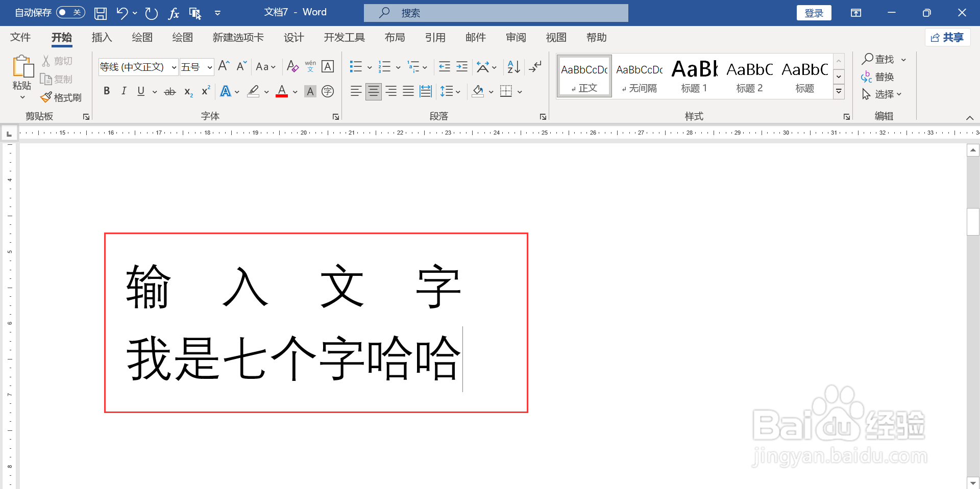
Task: Toggle AutoSave 自动保存 switch
Action: pyautogui.click(x=70, y=12)
